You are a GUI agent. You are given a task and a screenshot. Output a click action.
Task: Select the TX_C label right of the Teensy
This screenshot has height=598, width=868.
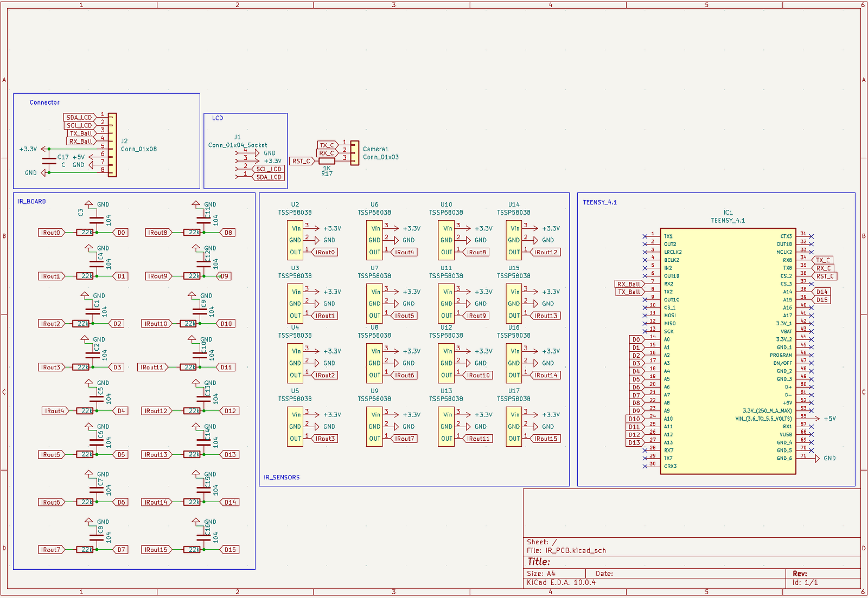[823, 260]
